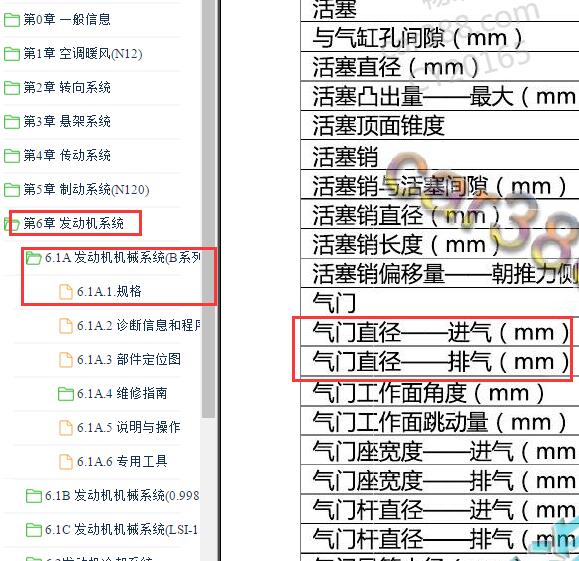This screenshot has width=579, height=561.
Task: Click folder icon next to 第4章 传动系统
Action: pos(12,156)
